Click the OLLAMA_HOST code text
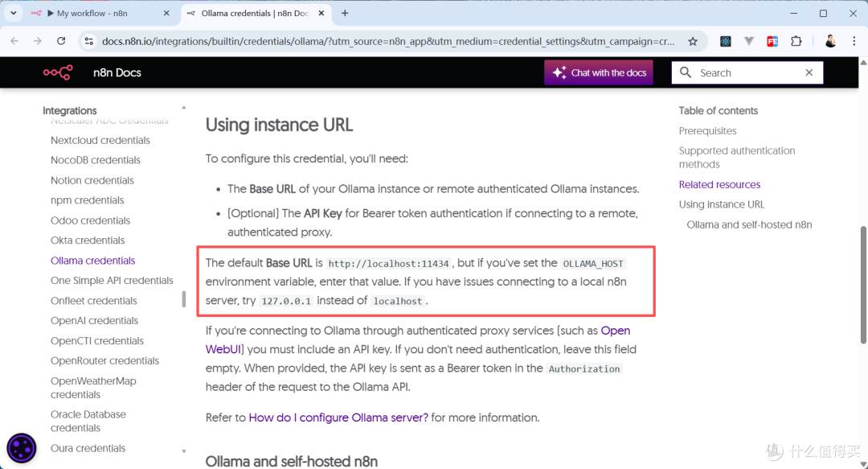868x469 pixels. pyautogui.click(x=593, y=264)
